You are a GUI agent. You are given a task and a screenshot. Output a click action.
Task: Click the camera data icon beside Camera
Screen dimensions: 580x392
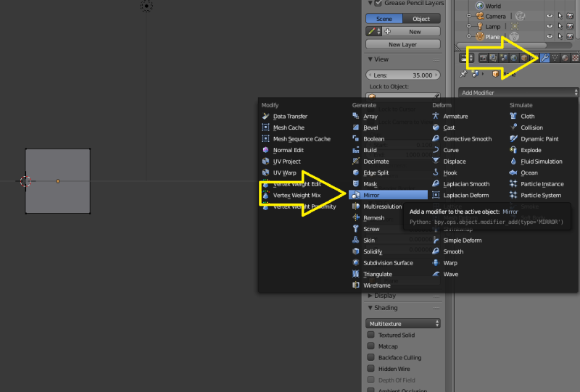(521, 15)
